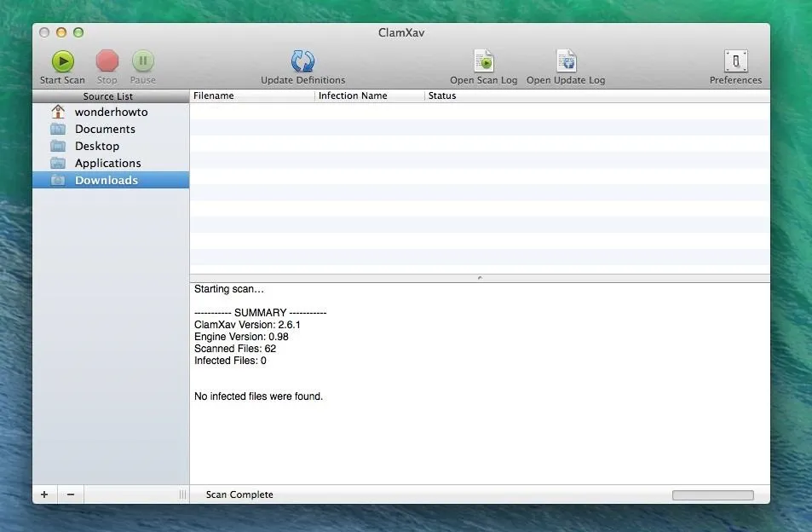The image size is (812, 532).
Task: Click the split pane collapse arrow handle
Action: pyautogui.click(x=480, y=278)
